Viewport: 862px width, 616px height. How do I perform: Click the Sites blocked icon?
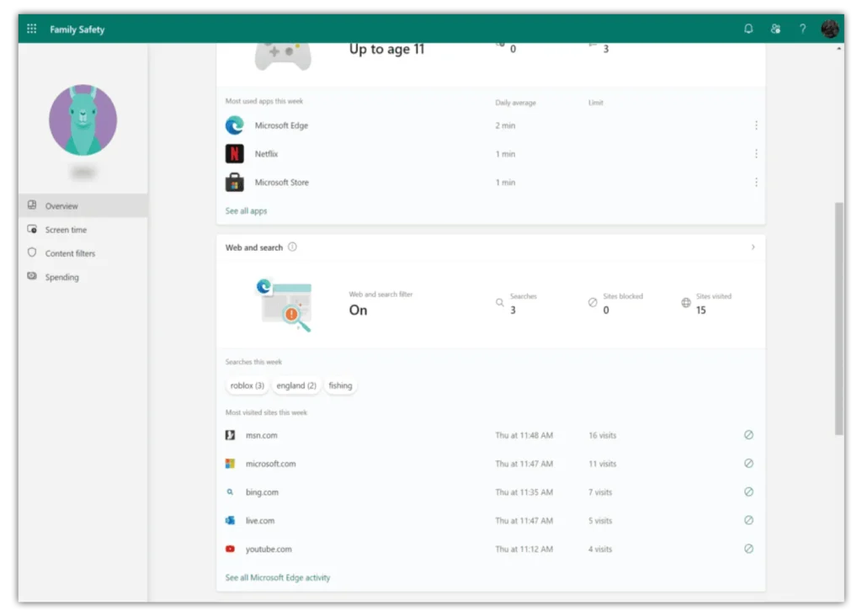pyautogui.click(x=593, y=303)
